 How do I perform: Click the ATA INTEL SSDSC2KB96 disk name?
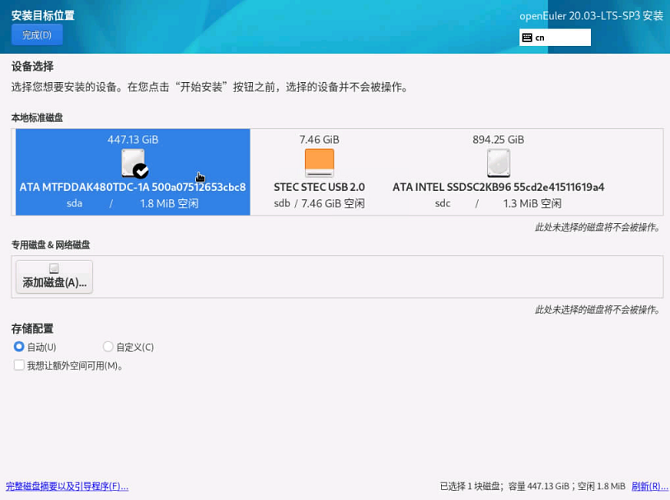tap(498, 187)
